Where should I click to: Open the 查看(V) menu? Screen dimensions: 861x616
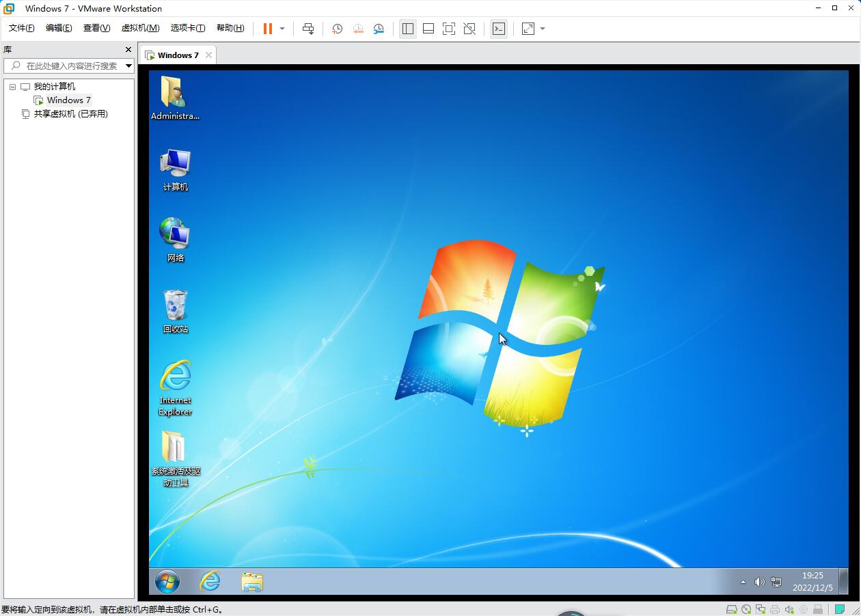pyautogui.click(x=96, y=28)
